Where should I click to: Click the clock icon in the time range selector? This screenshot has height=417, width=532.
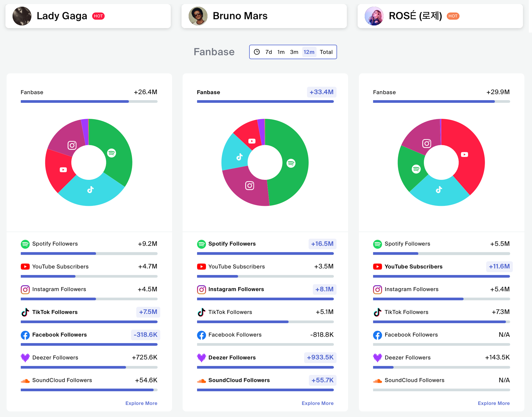coord(257,52)
